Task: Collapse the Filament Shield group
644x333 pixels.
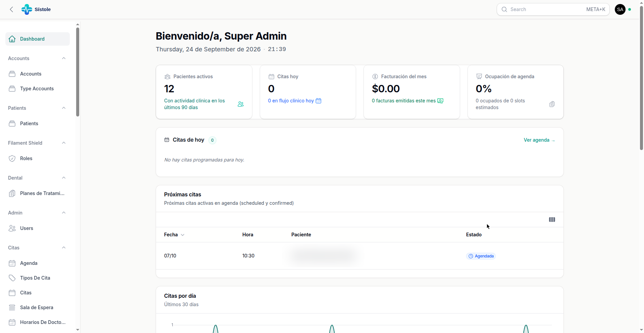Action: (64, 143)
